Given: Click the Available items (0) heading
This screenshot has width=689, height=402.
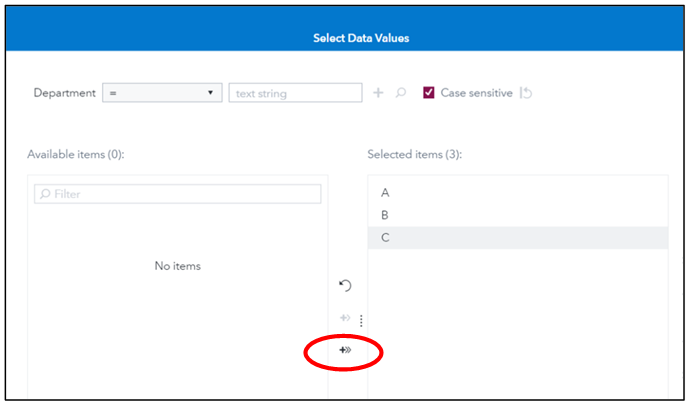Looking at the screenshot, I should 75,155.
